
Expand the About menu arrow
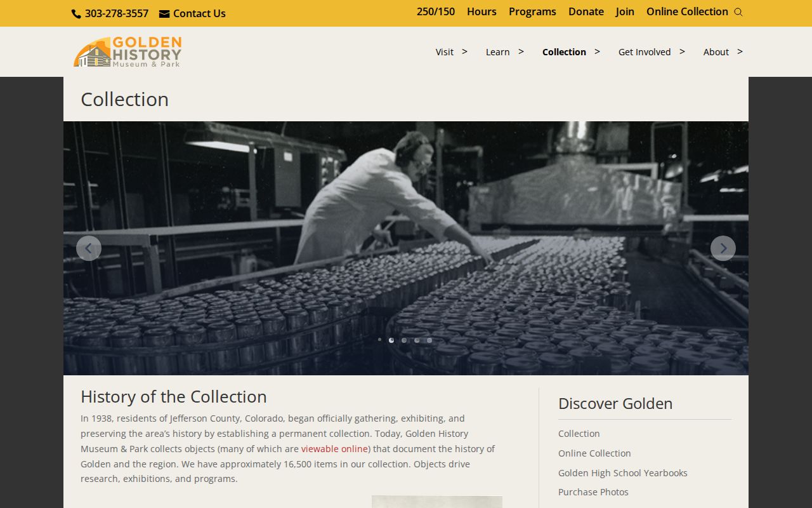pos(740,51)
